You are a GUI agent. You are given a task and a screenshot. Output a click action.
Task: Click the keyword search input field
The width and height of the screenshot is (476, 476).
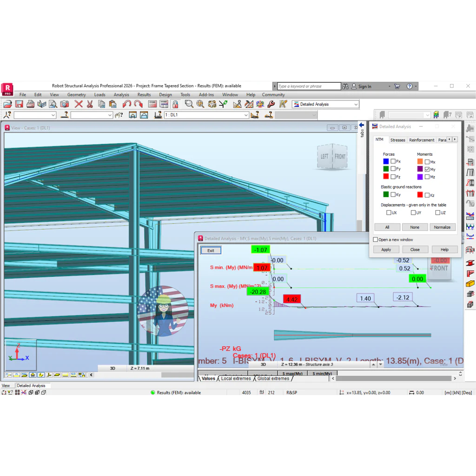coord(309,86)
